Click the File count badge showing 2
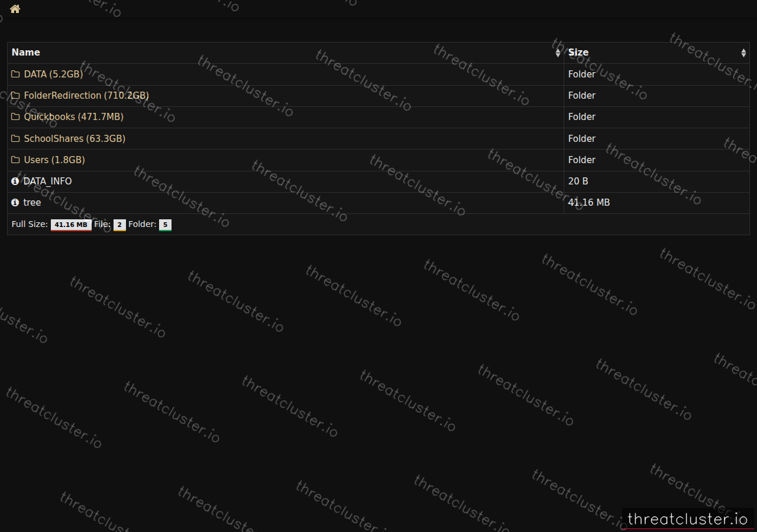This screenshot has width=757, height=532. click(119, 225)
